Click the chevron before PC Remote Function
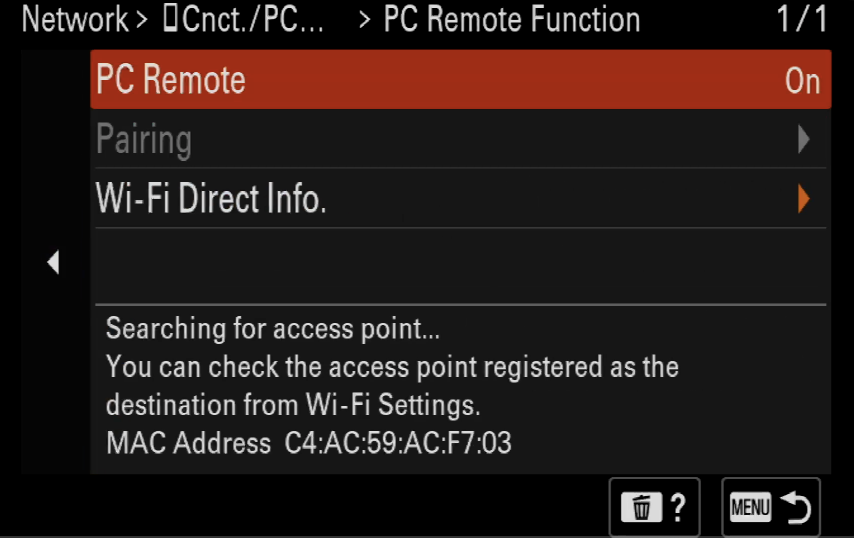Screen dimensions: 854x538 365,20
